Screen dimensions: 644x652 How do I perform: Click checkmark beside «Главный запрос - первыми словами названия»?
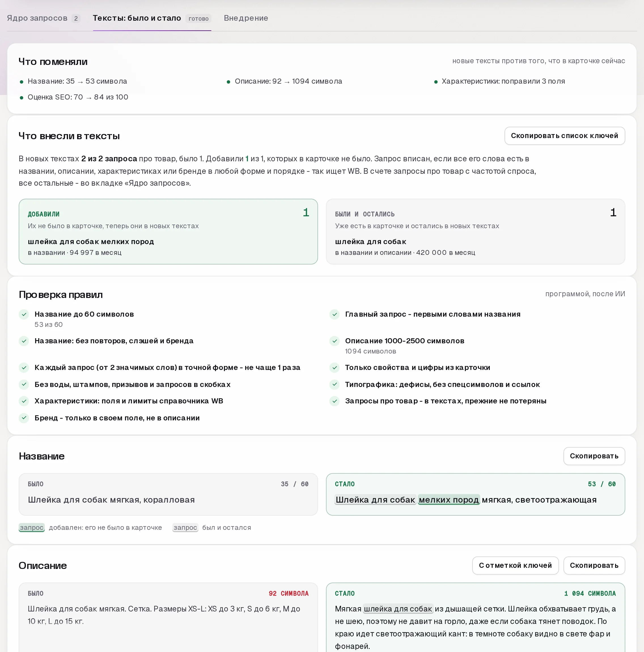(x=334, y=315)
